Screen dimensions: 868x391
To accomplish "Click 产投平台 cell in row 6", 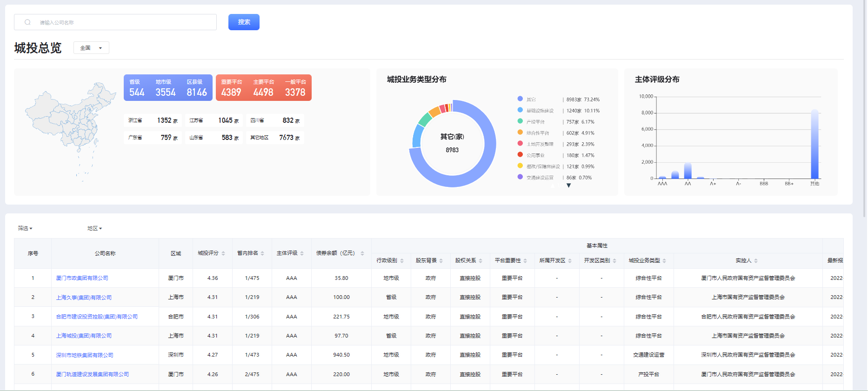I will [x=649, y=374].
